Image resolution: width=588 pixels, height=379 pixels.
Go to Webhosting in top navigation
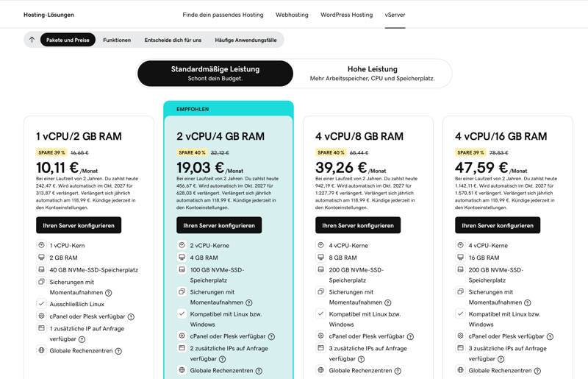tap(292, 15)
